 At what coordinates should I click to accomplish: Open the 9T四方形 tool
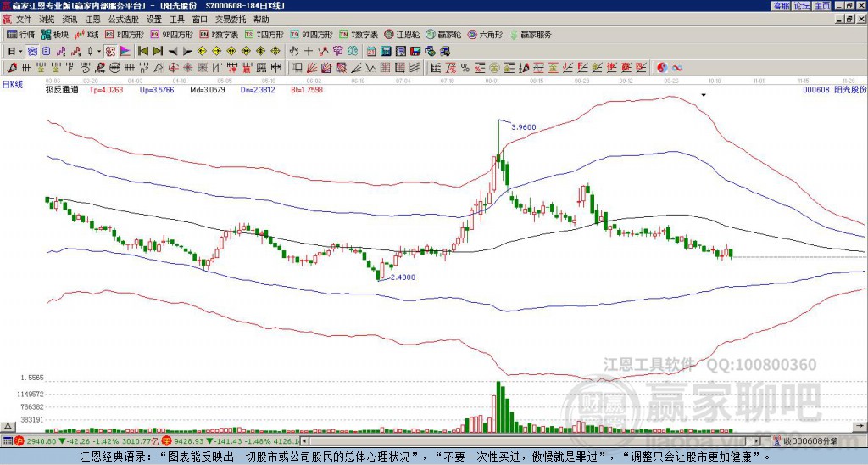point(311,34)
